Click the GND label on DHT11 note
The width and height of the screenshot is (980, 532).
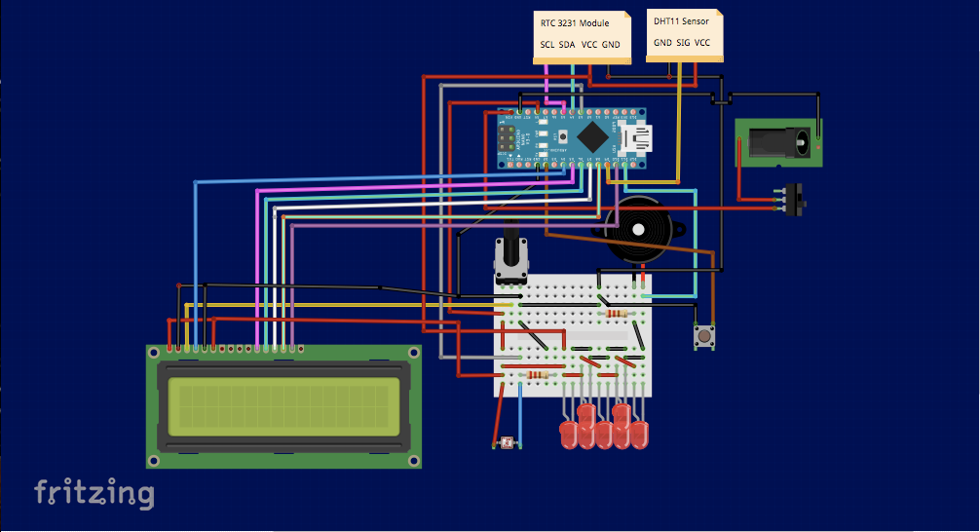click(662, 43)
